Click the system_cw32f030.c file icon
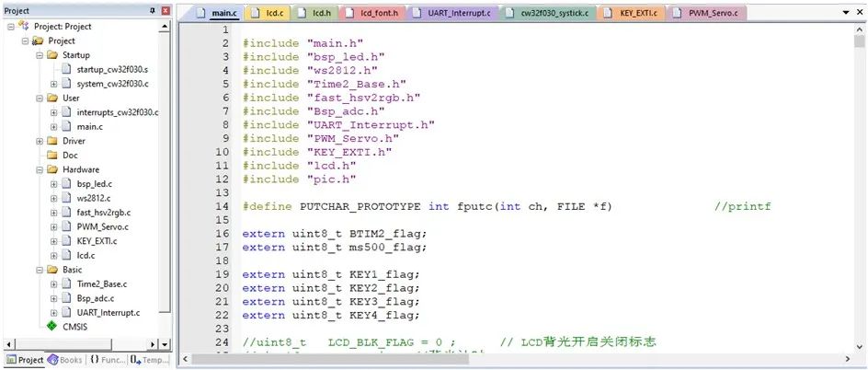 (x=66, y=84)
